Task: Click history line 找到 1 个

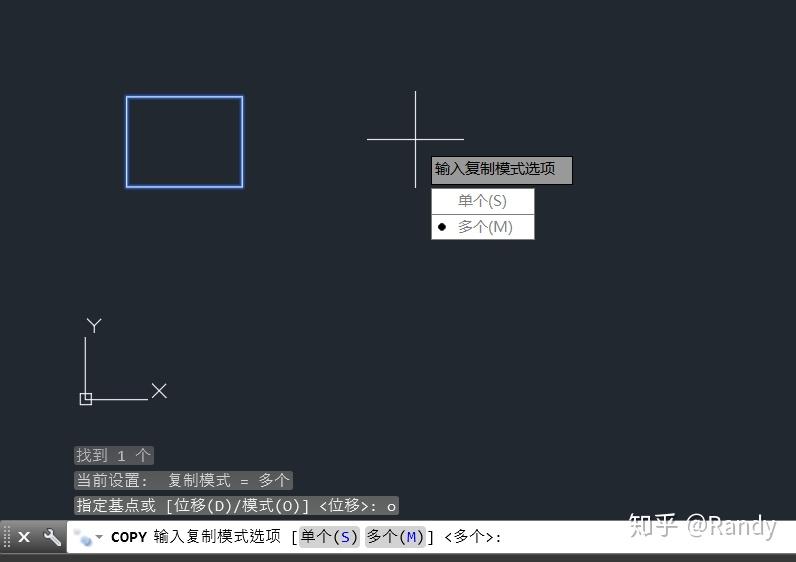Action: pos(114,455)
